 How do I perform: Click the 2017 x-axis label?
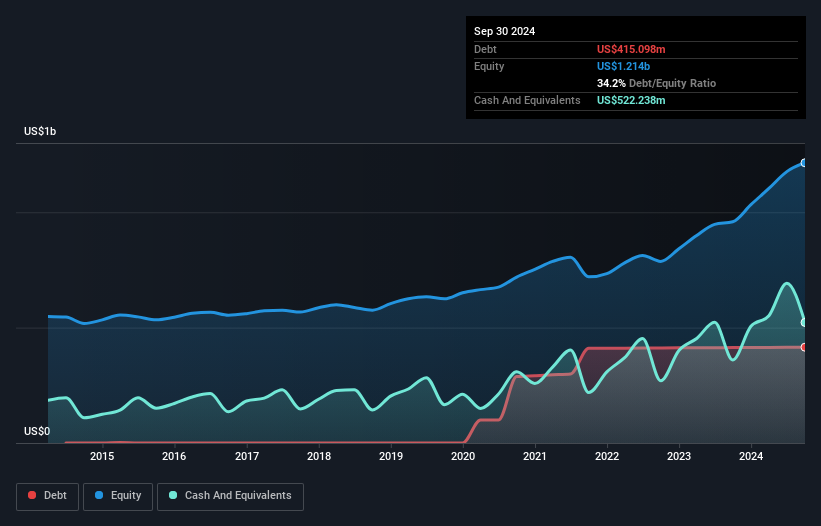pos(247,456)
